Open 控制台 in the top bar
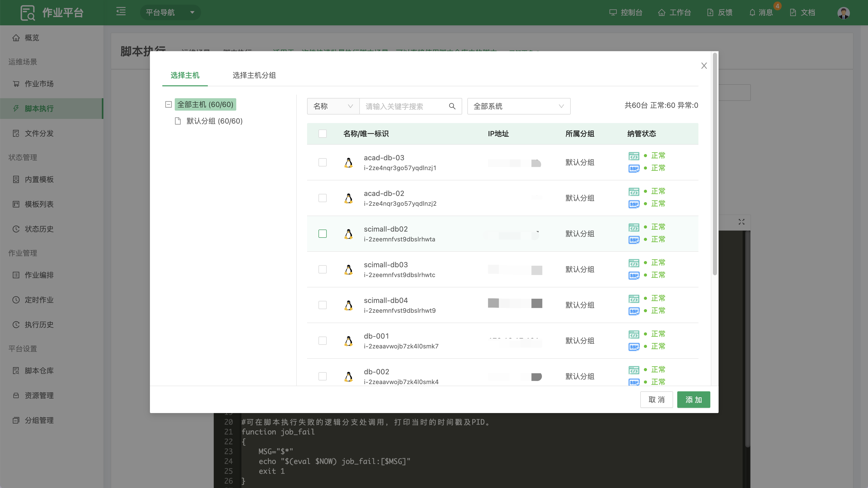Screen dimensions: 868x488 (x=626, y=12)
